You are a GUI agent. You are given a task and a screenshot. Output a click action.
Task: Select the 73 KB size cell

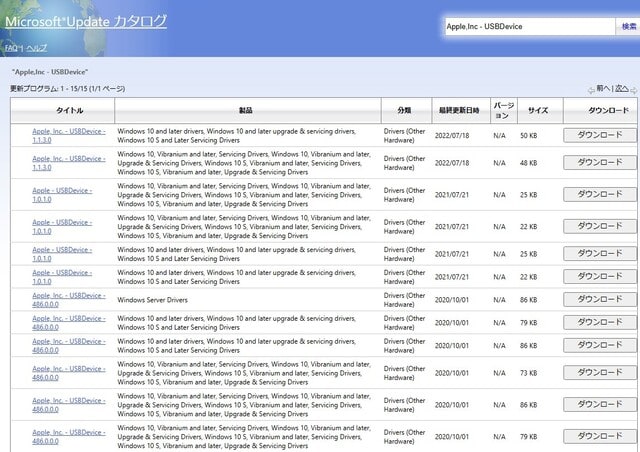pyautogui.click(x=529, y=373)
